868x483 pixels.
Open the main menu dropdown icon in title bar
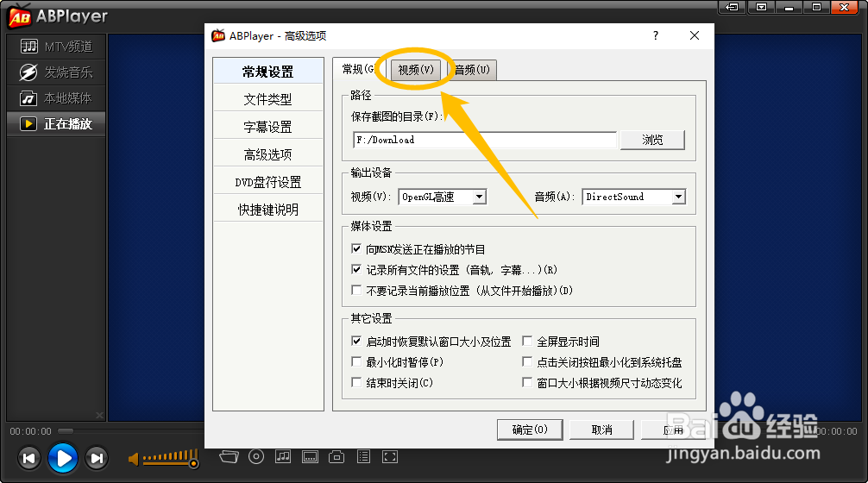761,7
